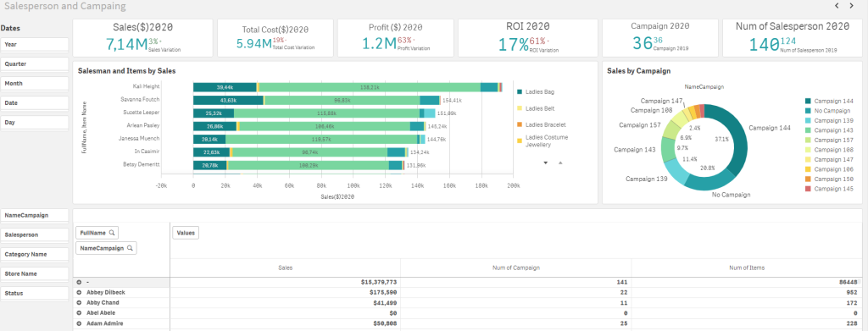
Task: Click Savanna Foutch's 43,63k bar segment
Action: (228, 100)
